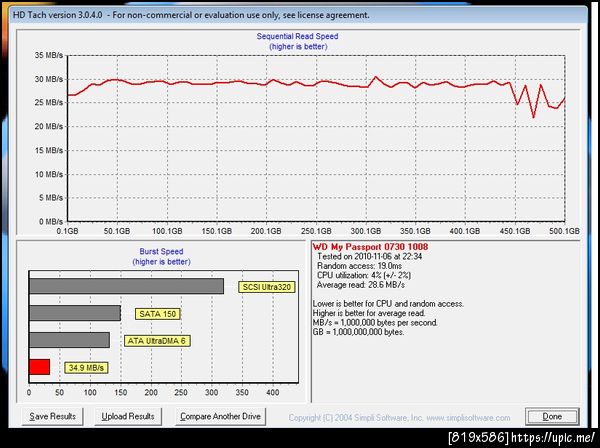This screenshot has height=448, width=600.
Task: Click the 30 MB/s axis label
Action: 49,79
